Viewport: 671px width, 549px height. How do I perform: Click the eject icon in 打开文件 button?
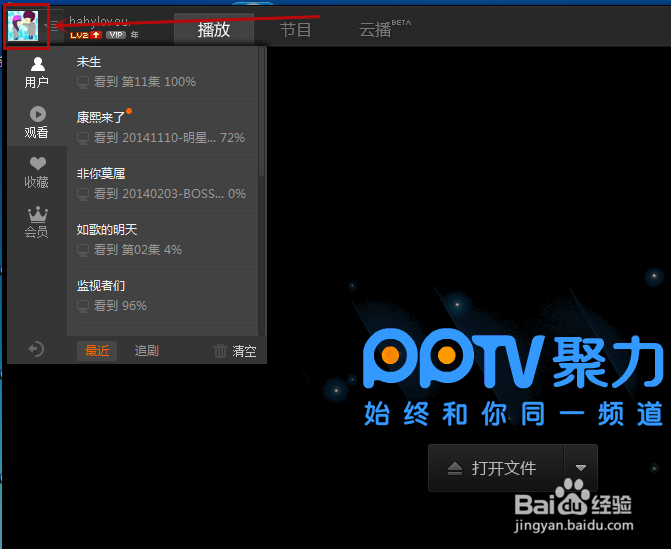point(454,469)
